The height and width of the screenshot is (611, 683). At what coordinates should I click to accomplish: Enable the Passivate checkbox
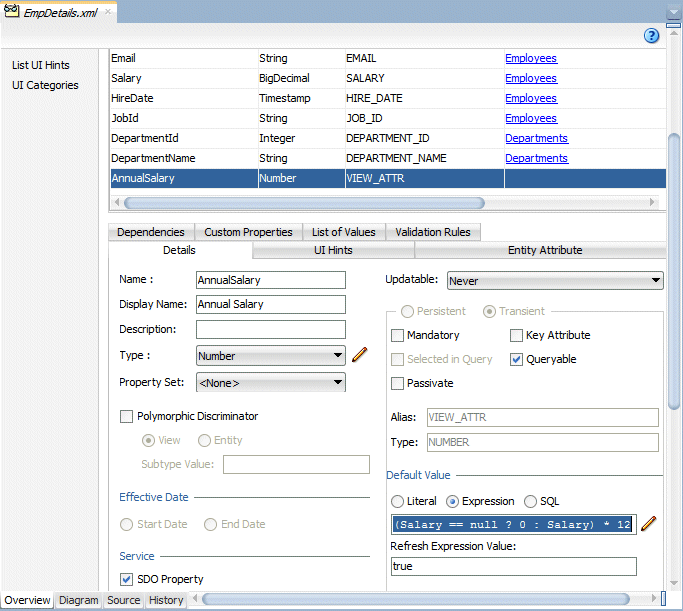coord(397,383)
